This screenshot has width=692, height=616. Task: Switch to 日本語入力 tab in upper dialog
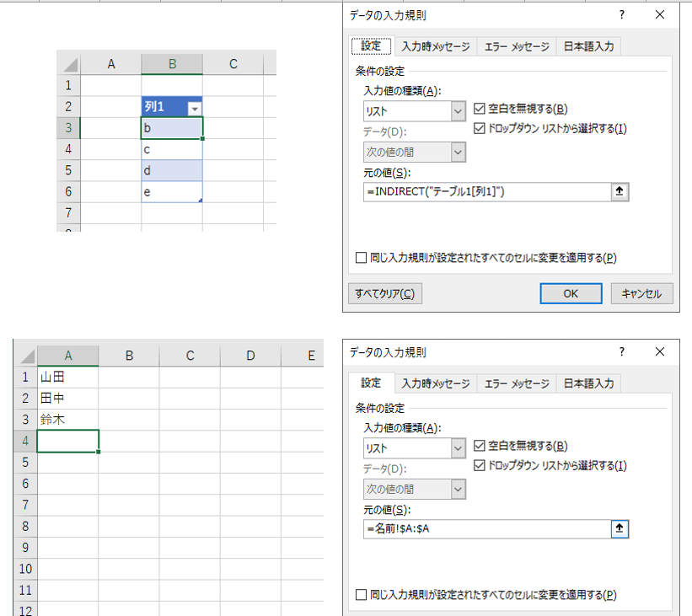click(588, 46)
